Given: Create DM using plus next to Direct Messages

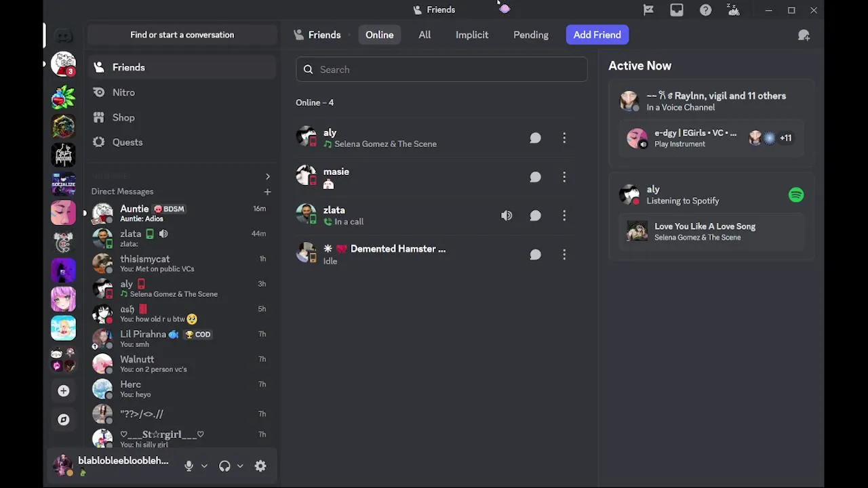Looking at the screenshot, I should 267,192.
